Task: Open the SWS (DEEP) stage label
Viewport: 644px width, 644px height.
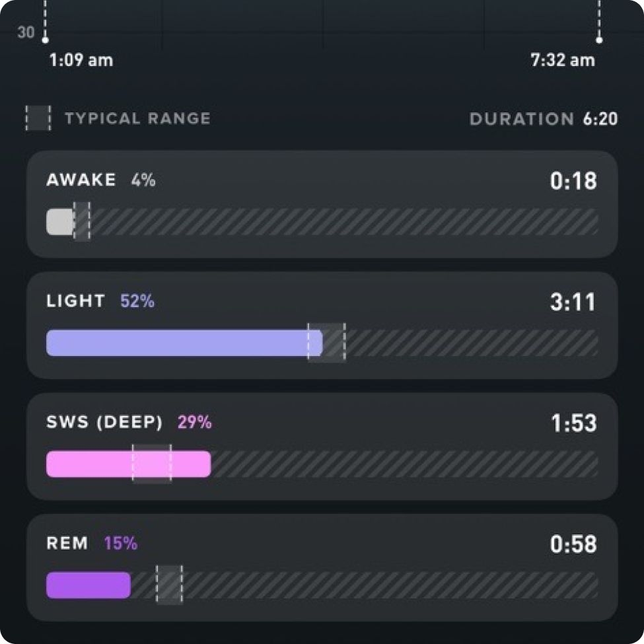Action: point(105,422)
